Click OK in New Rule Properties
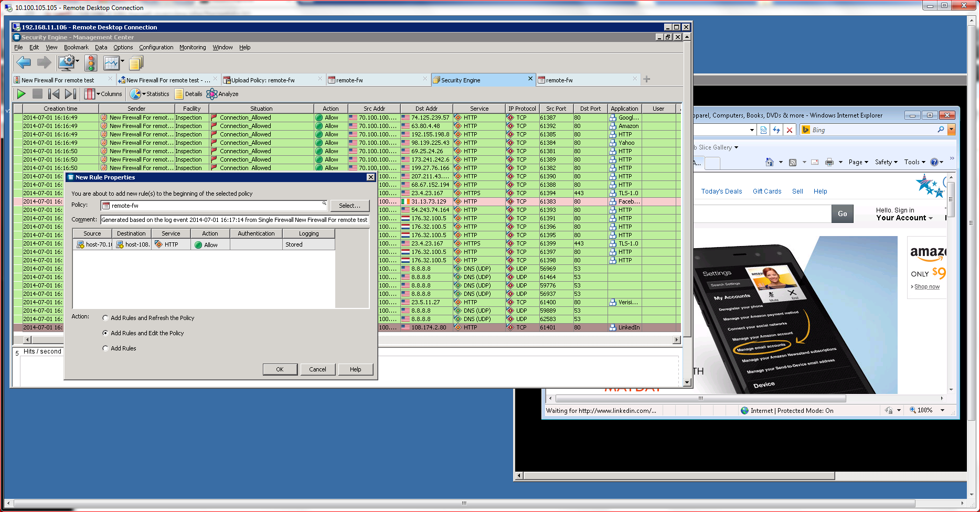980x512 pixels. [x=280, y=369]
